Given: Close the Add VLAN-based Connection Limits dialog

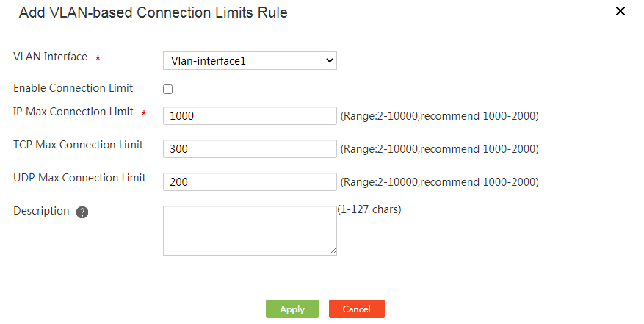Looking at the screenshot, I should tap(621, 12).
